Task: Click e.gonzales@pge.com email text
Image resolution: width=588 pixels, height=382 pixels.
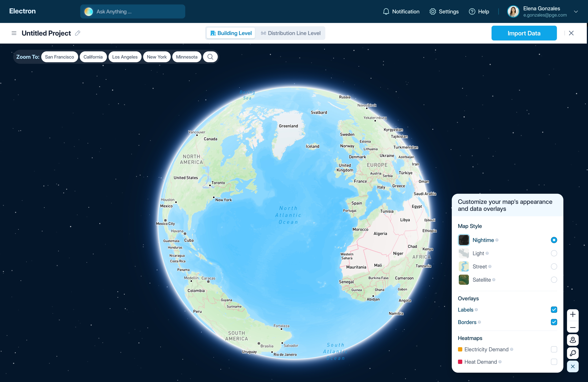Action: click(x=545, y=15)
